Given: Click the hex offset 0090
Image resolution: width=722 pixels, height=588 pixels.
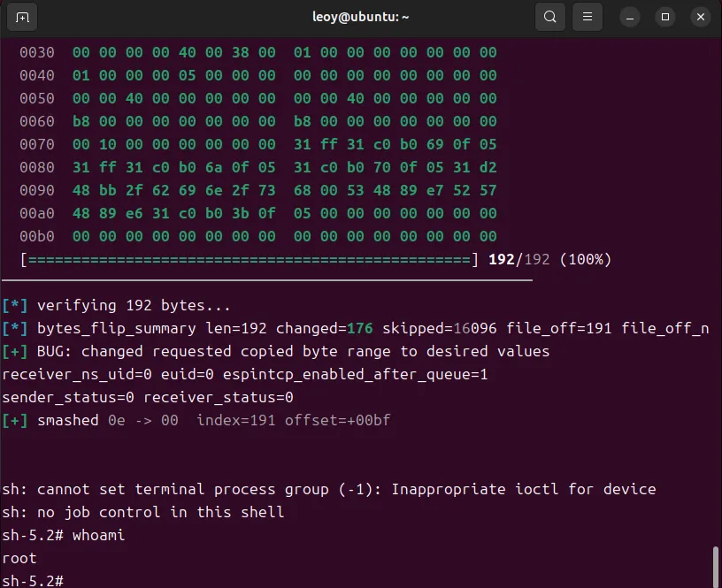Looking at the screenshot, I should tap(37, 190).
